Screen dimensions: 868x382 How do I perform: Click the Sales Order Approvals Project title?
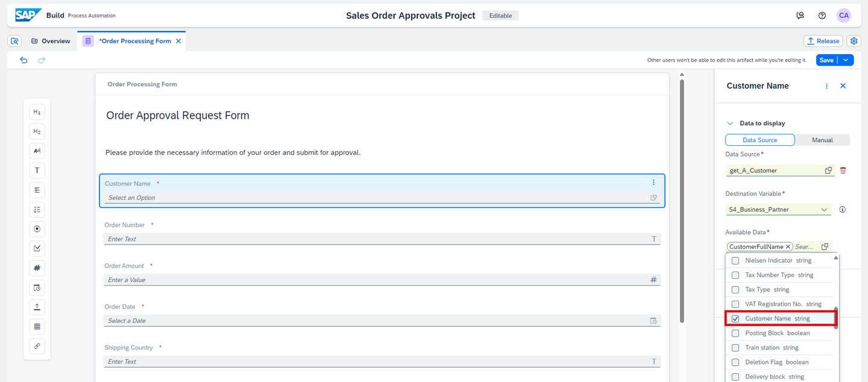(x=410, y=16)
